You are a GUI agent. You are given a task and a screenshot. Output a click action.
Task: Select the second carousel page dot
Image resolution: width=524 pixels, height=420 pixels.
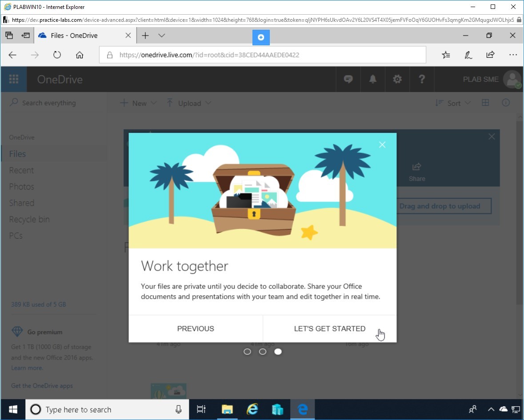pyautogui.click(x=263, y=352)
